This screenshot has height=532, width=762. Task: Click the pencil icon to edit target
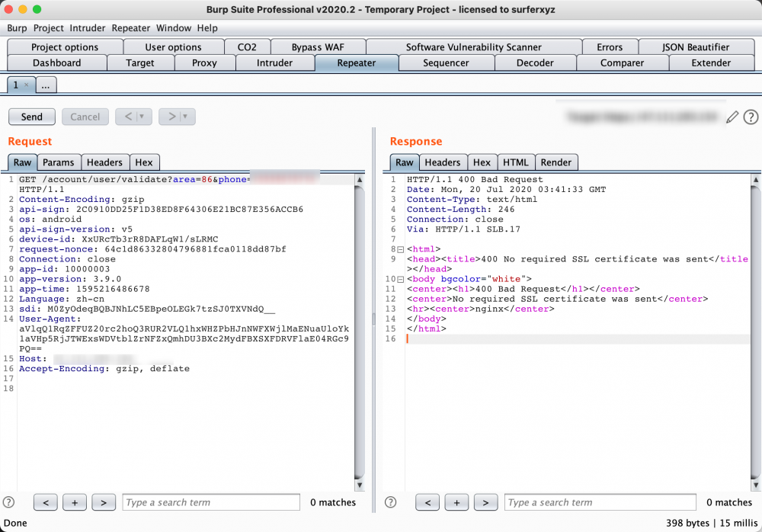[732, 117]
